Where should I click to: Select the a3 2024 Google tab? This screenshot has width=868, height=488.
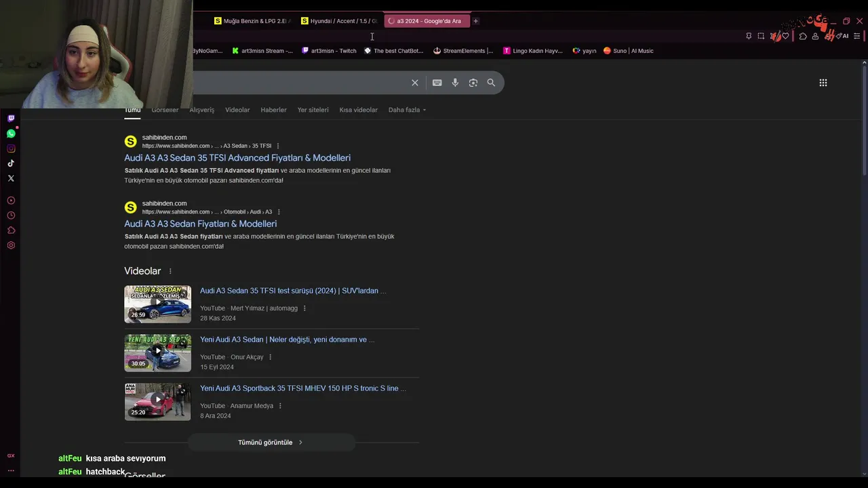[x=427, y=21]
